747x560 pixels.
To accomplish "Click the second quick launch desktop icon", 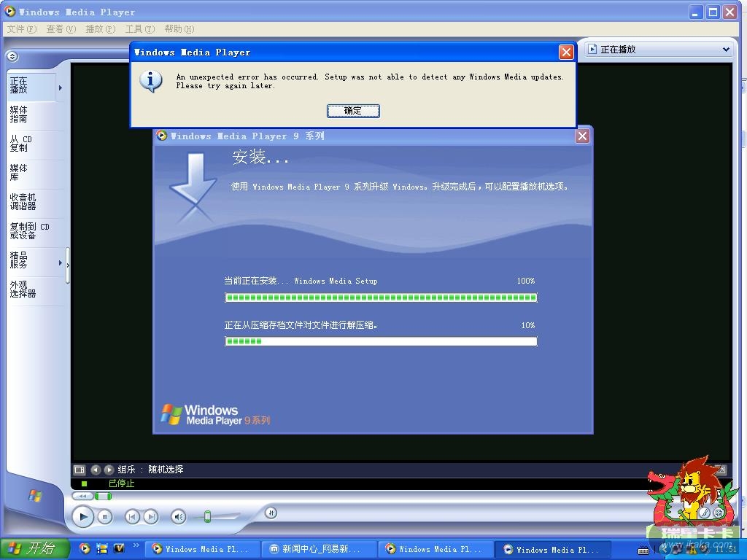I will click(x=102, y=548).
